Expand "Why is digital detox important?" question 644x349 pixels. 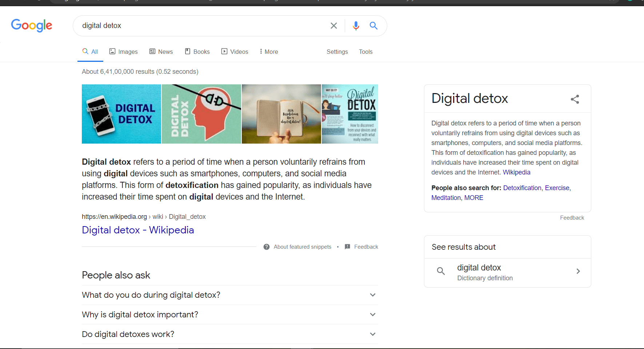click(372, 314)
